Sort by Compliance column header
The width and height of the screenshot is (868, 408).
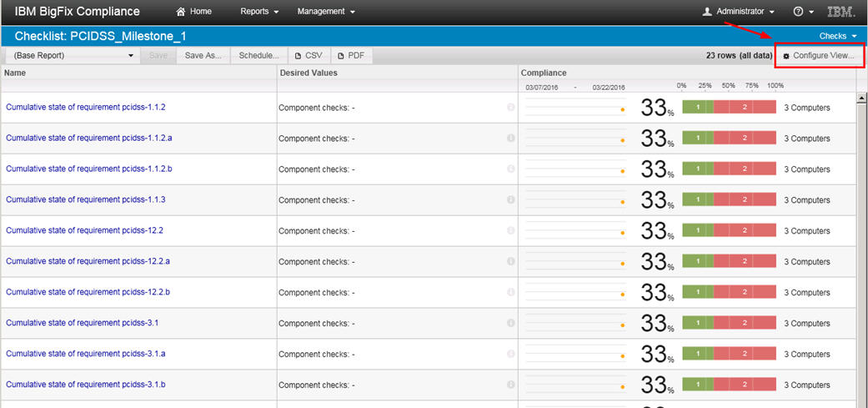[544, 73]
